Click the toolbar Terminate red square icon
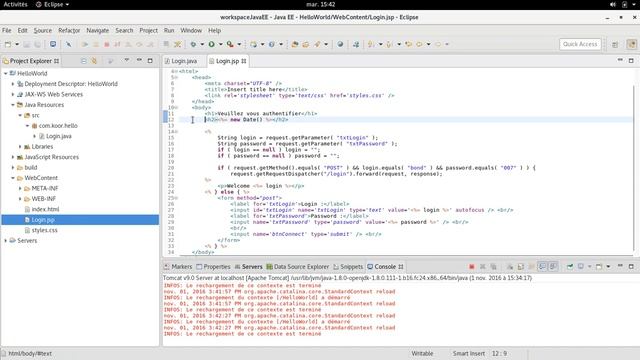Viewport: 640px width, 360px height. coord(107,44)
